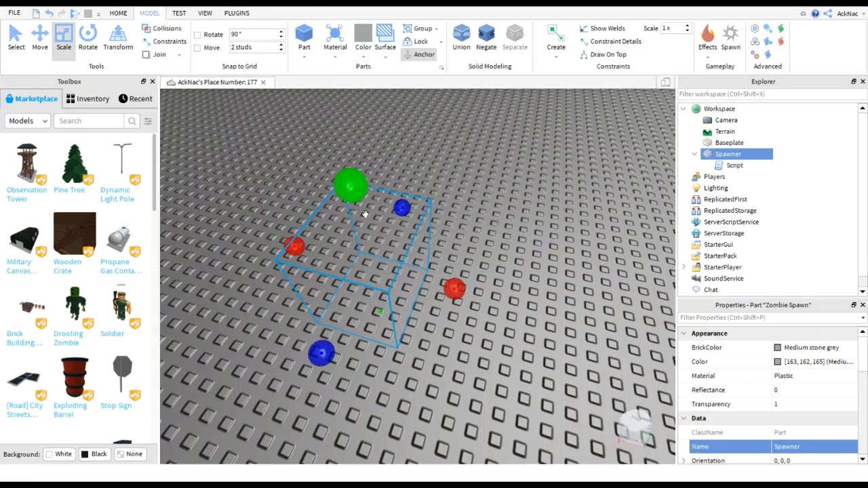This screenshot has height=488, width=868.
Task: Click the Filter Properties field
Action: (768, 317)
